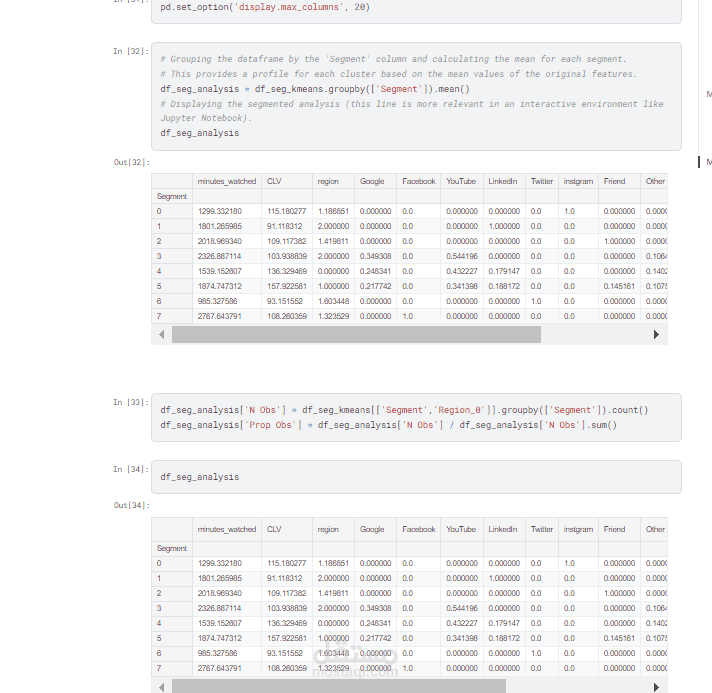Click code cell In [32] with groupby code
712x693 pixels.
point(416,96)
